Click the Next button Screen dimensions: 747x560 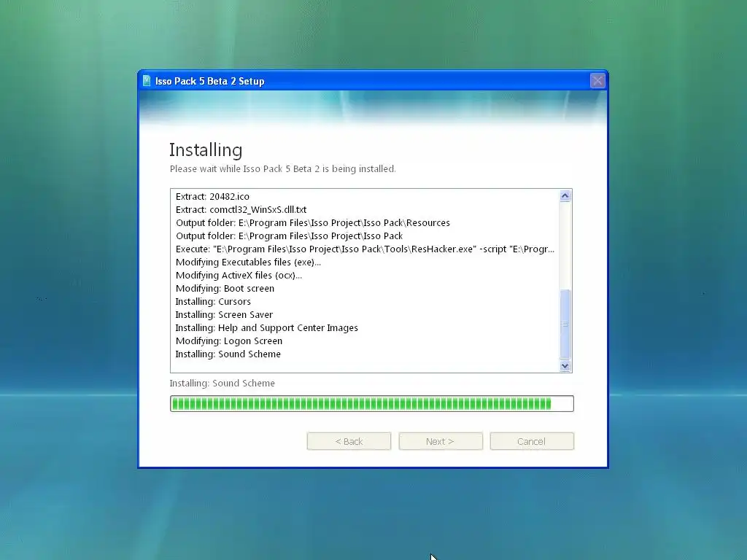441,441
